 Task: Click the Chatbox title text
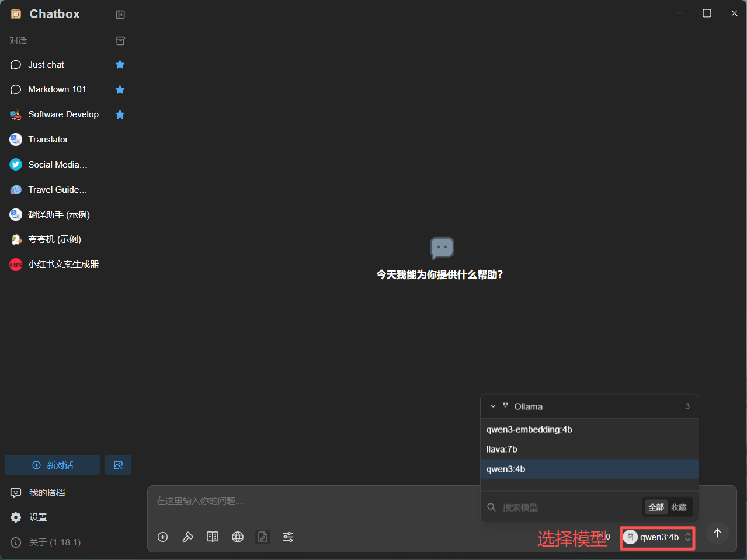click(55, 14)
